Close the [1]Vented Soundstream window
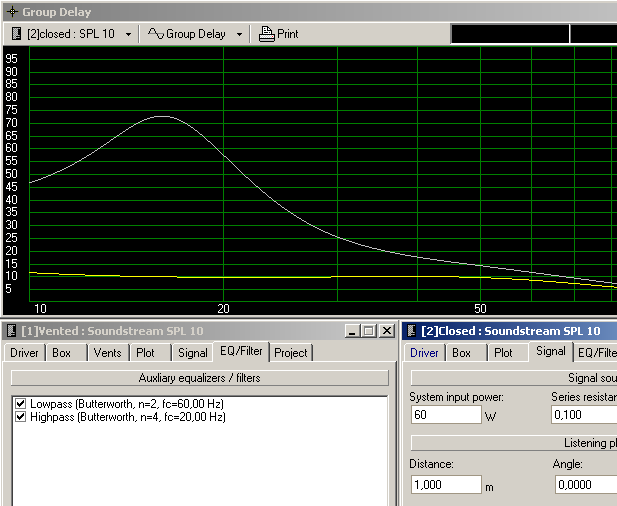617x506 pixels. 386,331
